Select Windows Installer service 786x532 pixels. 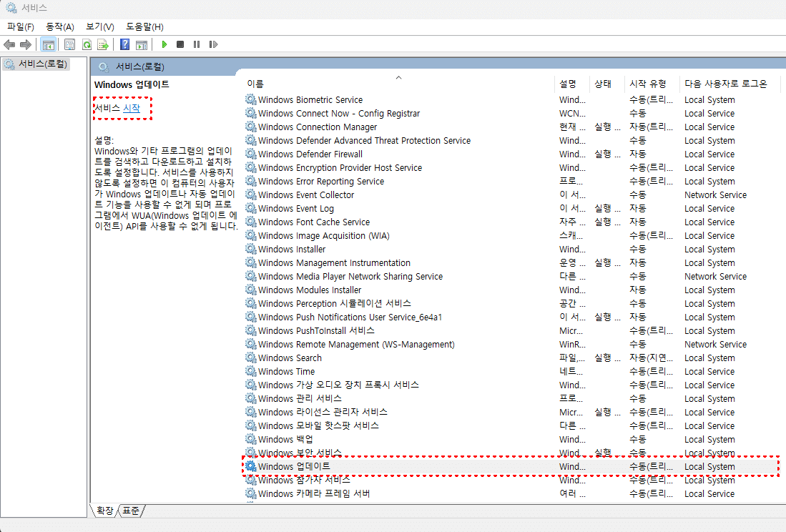(x=511, y=249)
